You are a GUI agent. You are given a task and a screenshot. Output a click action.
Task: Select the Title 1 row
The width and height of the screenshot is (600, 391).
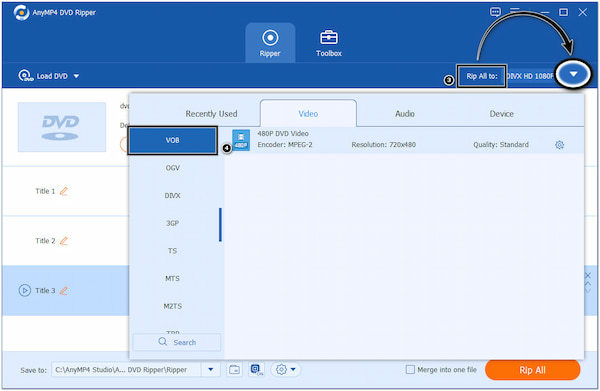point(66,191)
